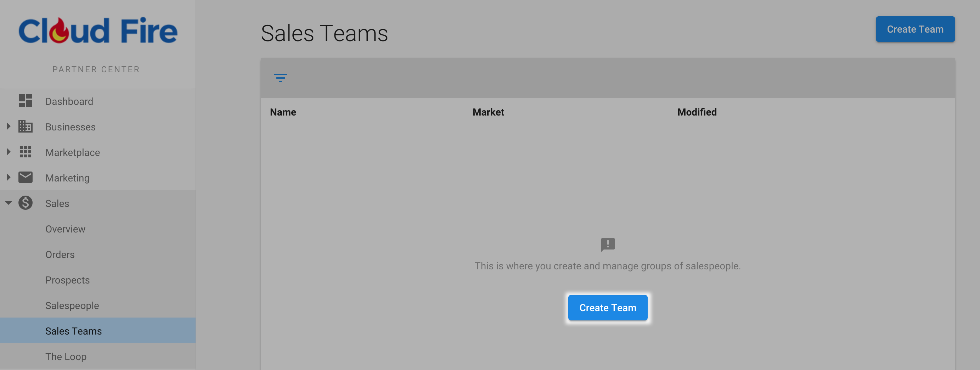Click the exclamation message icon in empty state
Image resolution: width=980 pixels, height=370 pixels.
click(x=608, y=245)
